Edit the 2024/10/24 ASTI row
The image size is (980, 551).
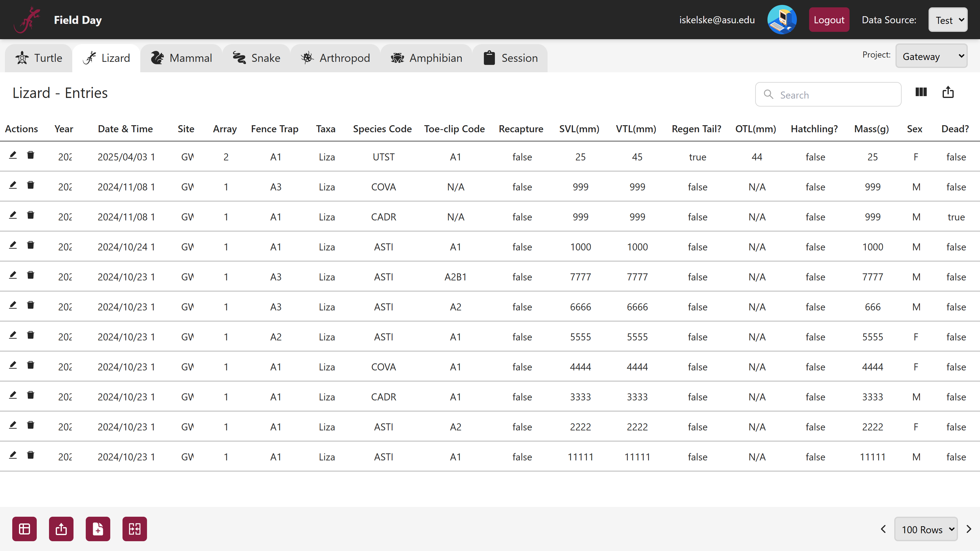(x=13, y=245)
